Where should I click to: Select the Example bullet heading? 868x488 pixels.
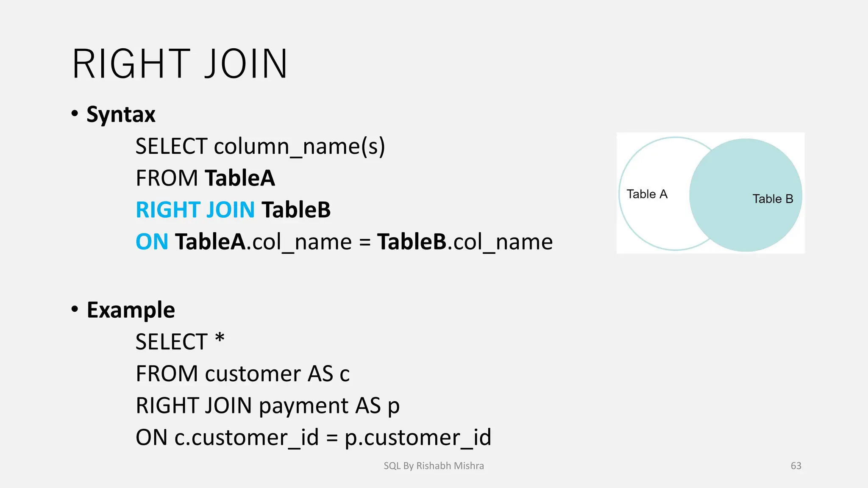[x=131, y=310]
